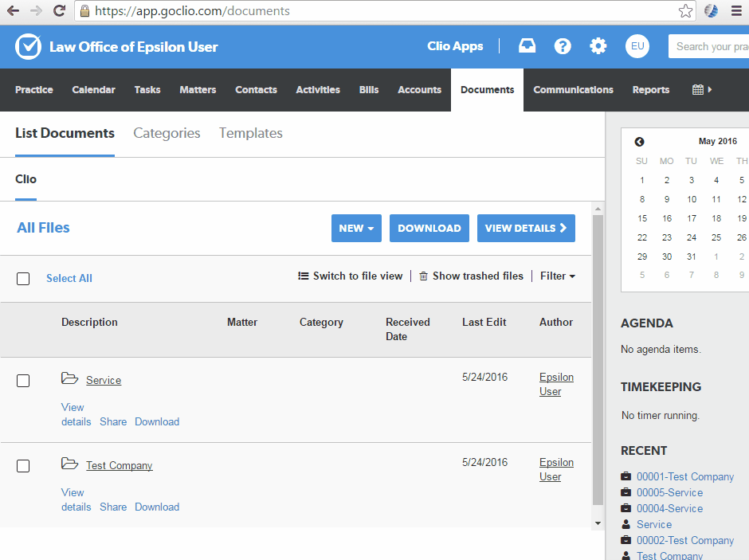Click the VIEW DETAILS button
This screenshot has width=749, height=560.
click(x=526, y=228)
